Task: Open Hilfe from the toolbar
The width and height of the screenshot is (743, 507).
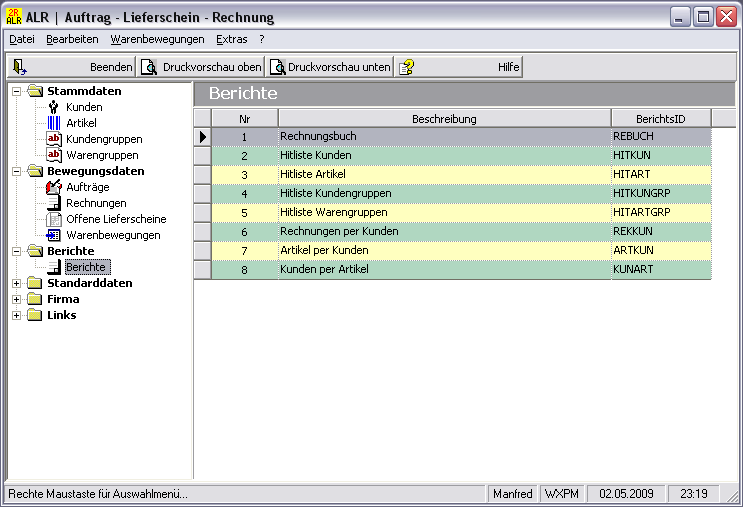Action: pyautogui.click(x=459, y=67)
